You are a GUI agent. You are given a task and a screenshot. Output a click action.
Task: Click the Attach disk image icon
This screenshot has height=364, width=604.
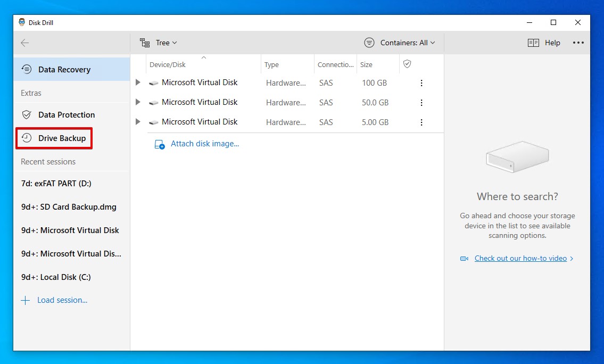[x=160, y=144]
